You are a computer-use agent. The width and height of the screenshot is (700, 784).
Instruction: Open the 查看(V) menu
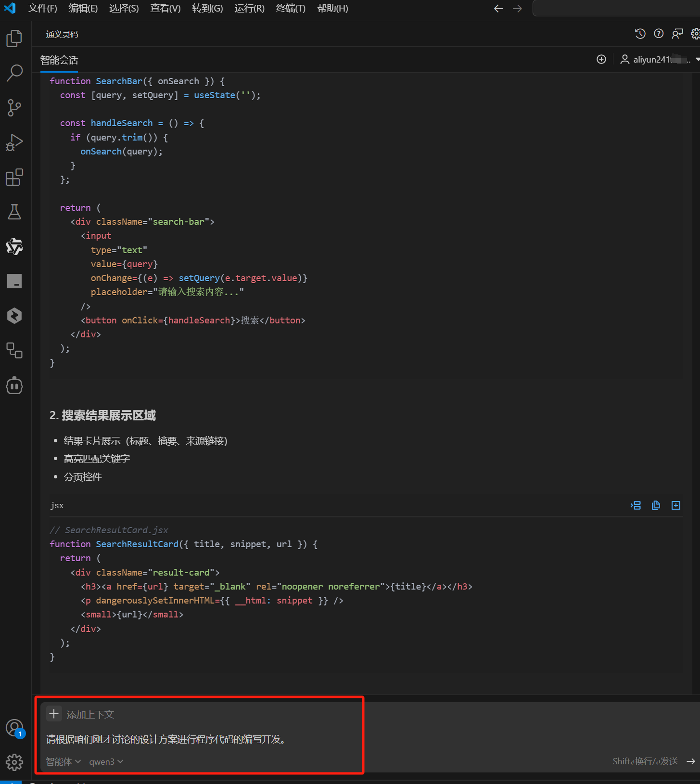click(x=165, y=9)
